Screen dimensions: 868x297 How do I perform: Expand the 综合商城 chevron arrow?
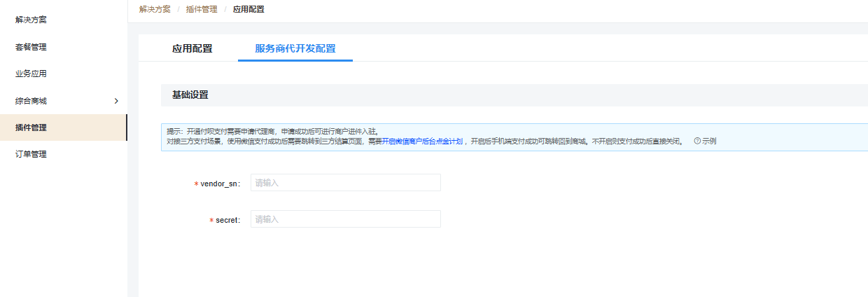pyautogui.click(x=116, y=101)
